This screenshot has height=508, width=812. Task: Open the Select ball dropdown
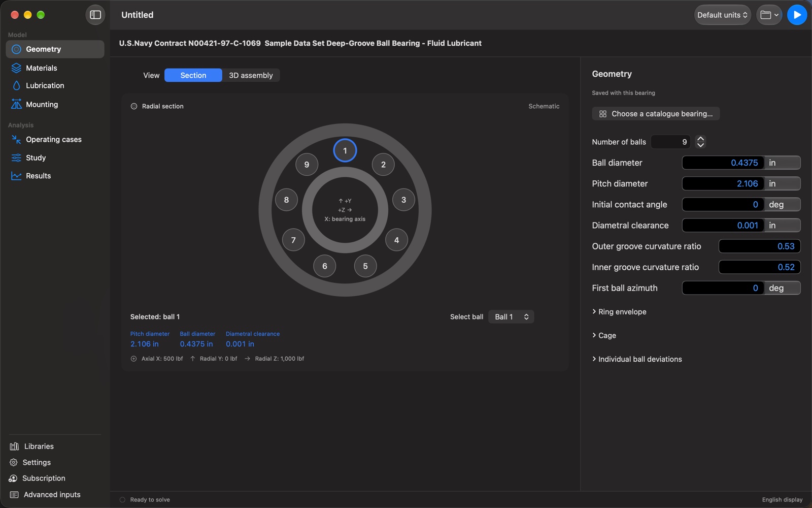point(511,317)
